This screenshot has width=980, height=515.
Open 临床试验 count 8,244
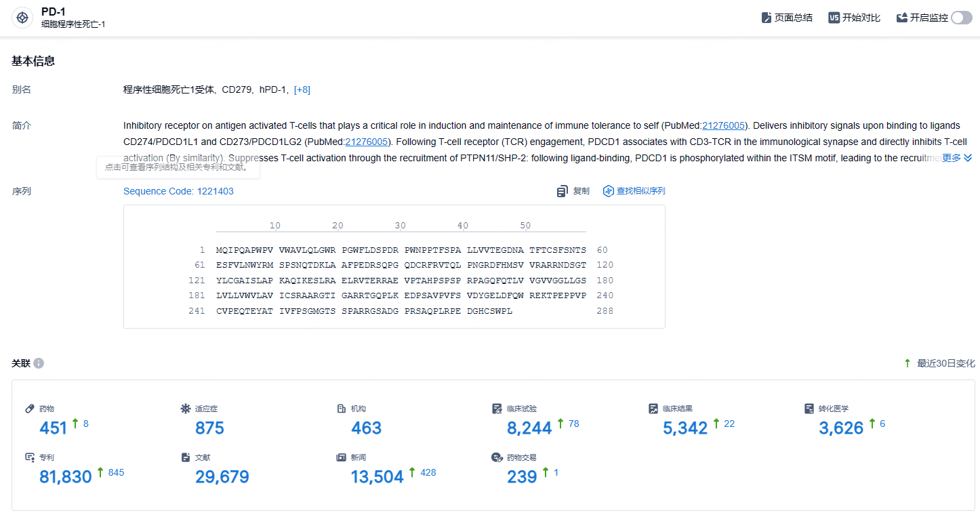tap(529, 428)
